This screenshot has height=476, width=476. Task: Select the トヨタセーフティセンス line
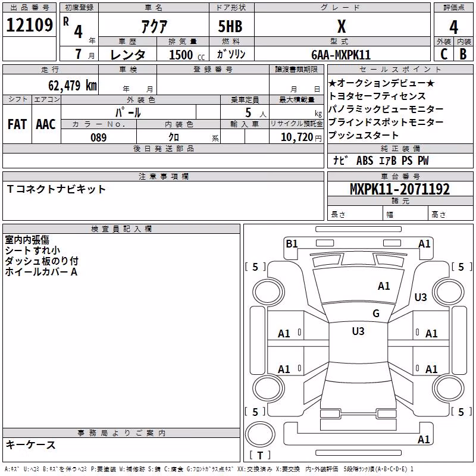[377, 96]
